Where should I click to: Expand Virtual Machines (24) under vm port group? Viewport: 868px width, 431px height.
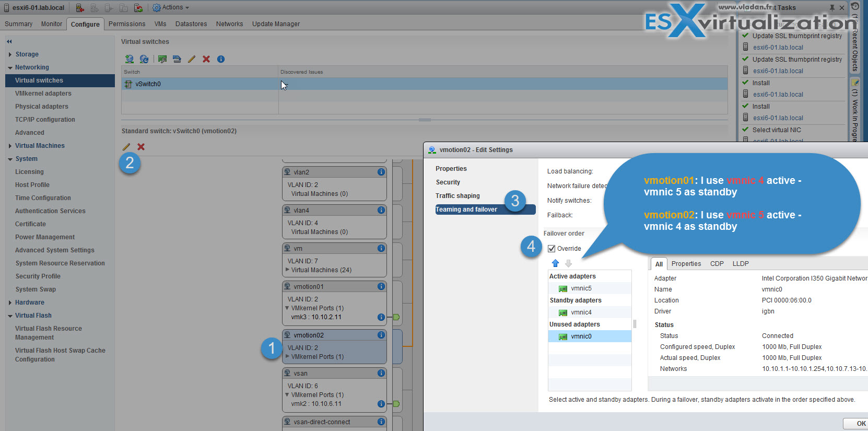pos(287,270)
